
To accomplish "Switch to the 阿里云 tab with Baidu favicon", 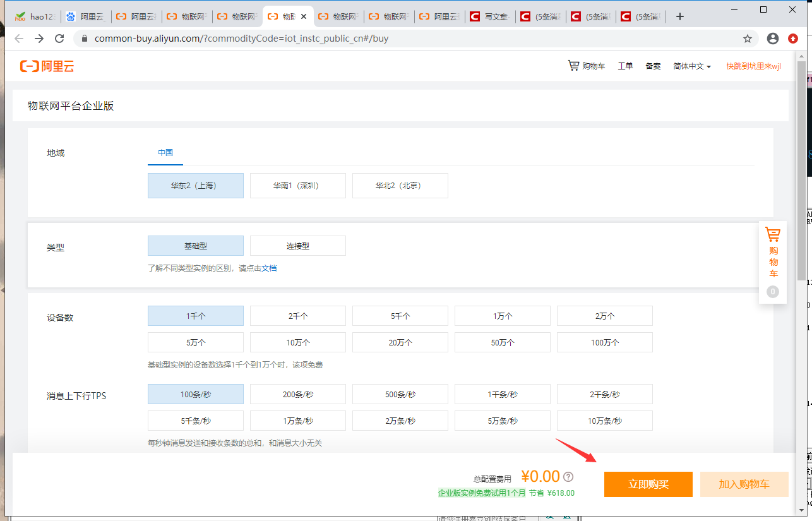I will [x=85, y=16].
